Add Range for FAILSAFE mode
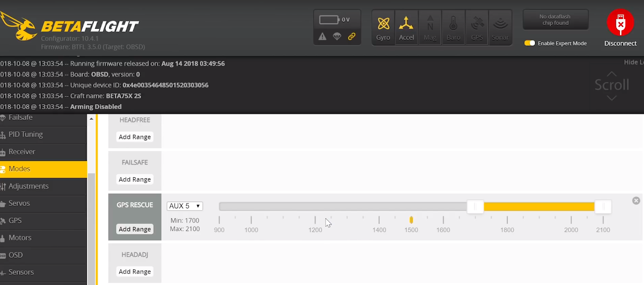 135,179
